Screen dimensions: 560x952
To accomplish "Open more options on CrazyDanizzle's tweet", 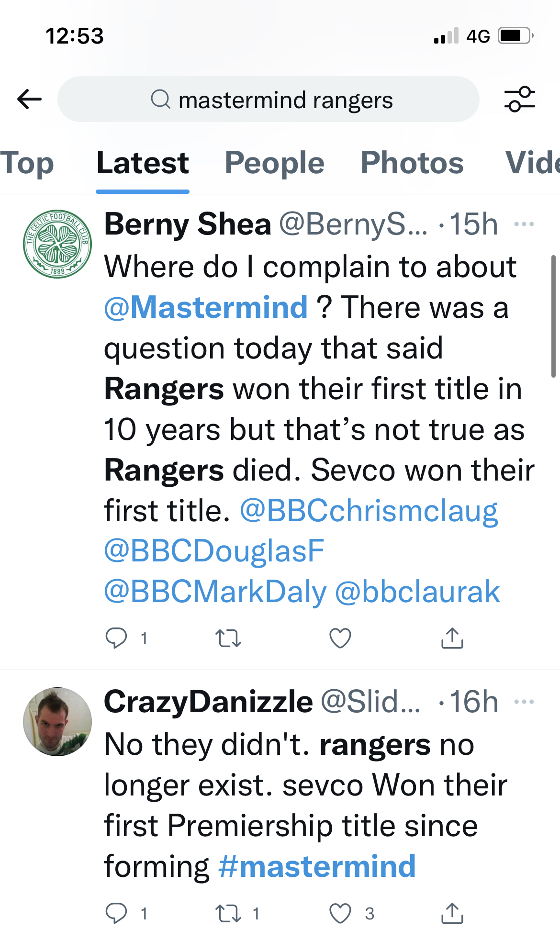I will pos(524,702).
